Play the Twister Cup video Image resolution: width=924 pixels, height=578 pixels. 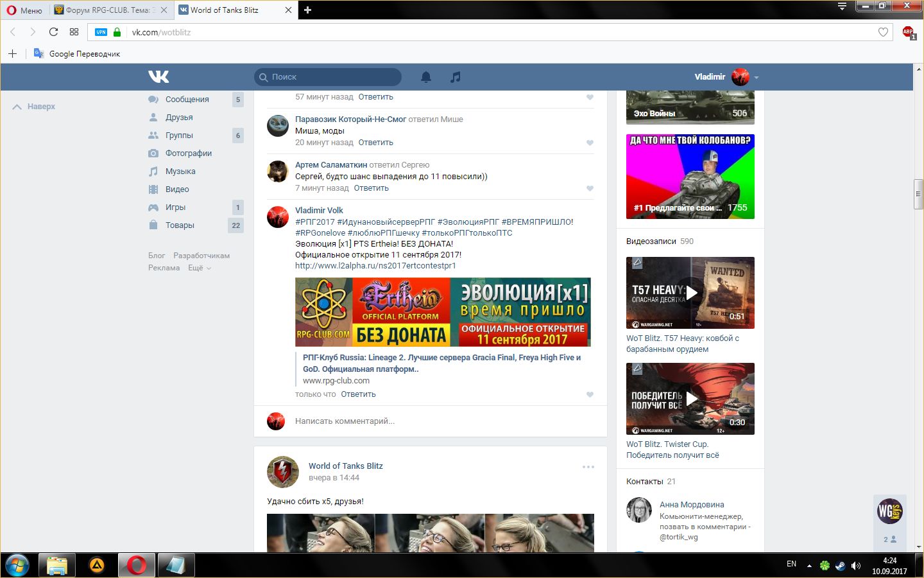point(690,399)
